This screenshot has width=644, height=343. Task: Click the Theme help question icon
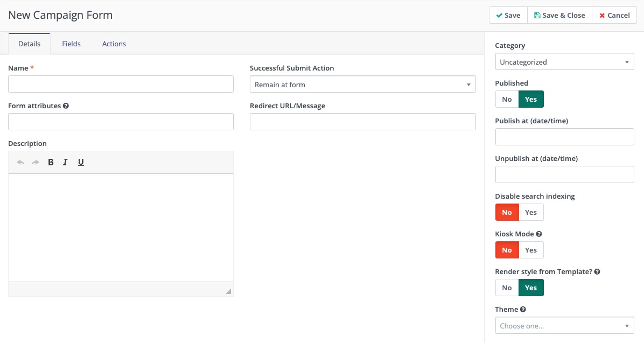point(523,310)
